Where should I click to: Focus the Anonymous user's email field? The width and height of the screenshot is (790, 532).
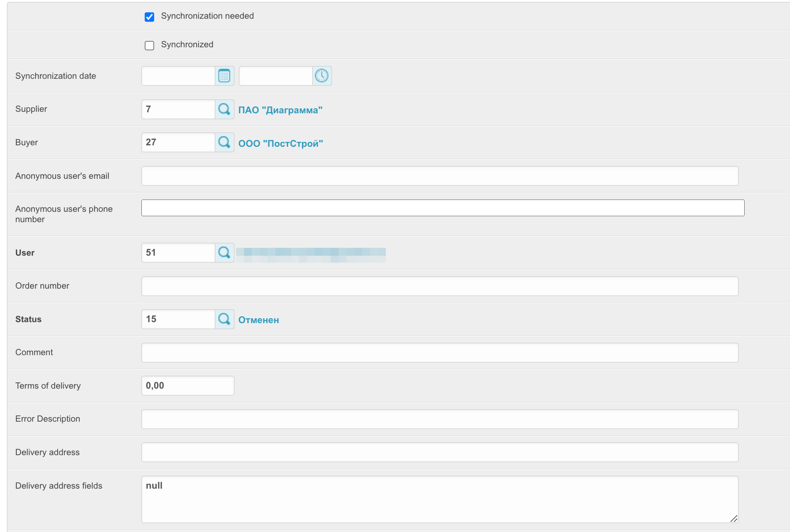tap(439, 176)
